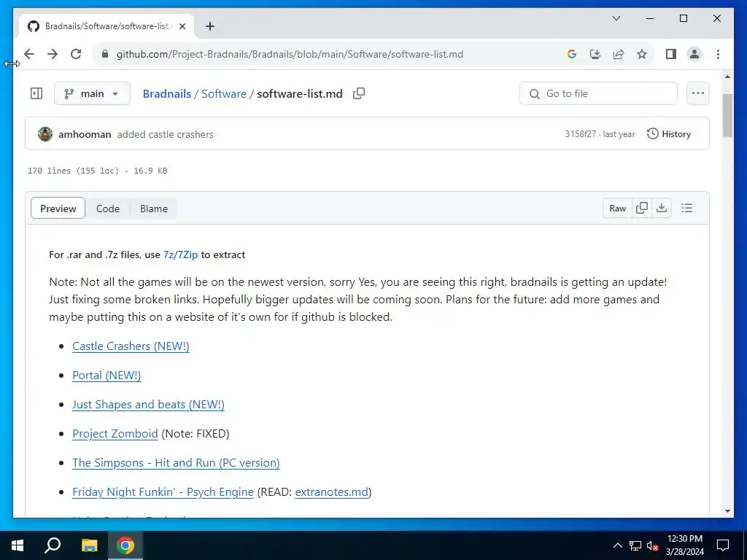
Task: Open the network status tray icon
Action: point(635,545)
